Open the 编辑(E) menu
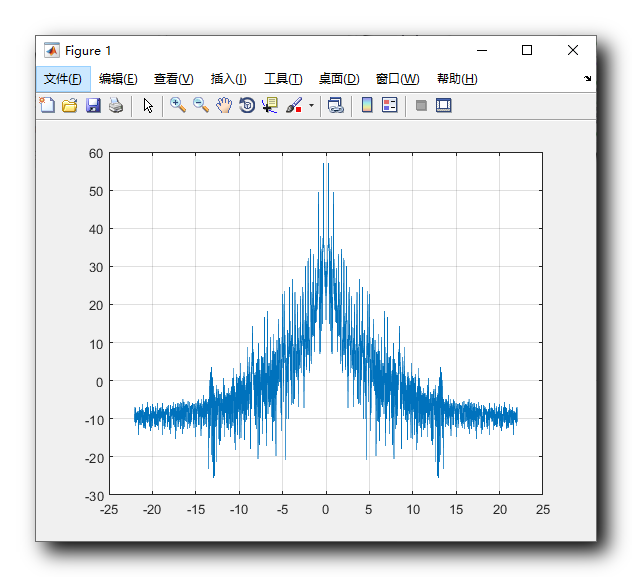632x577 pixels. pos(118,79)
